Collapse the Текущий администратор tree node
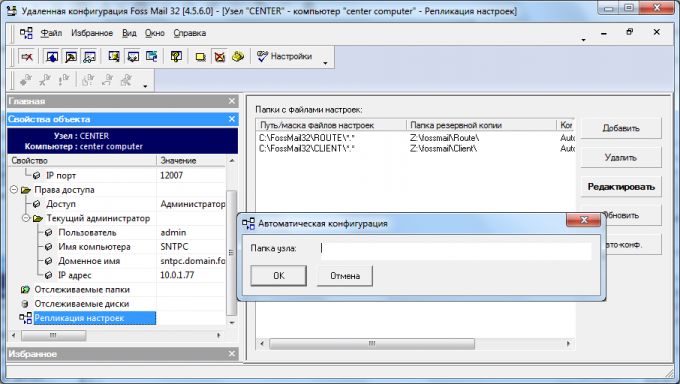The image size is (680, 384). [26, 218]
